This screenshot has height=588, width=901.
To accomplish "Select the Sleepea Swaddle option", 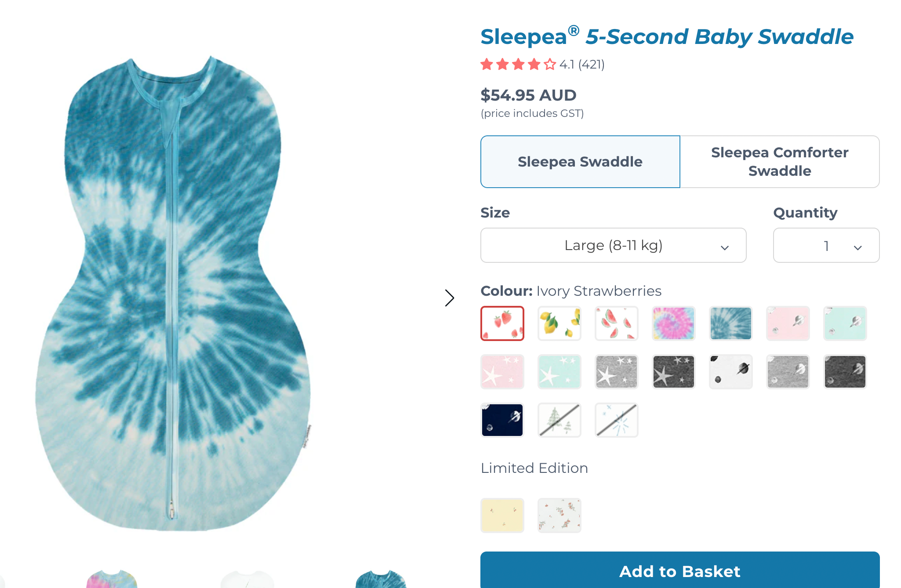I will point(580,162).
